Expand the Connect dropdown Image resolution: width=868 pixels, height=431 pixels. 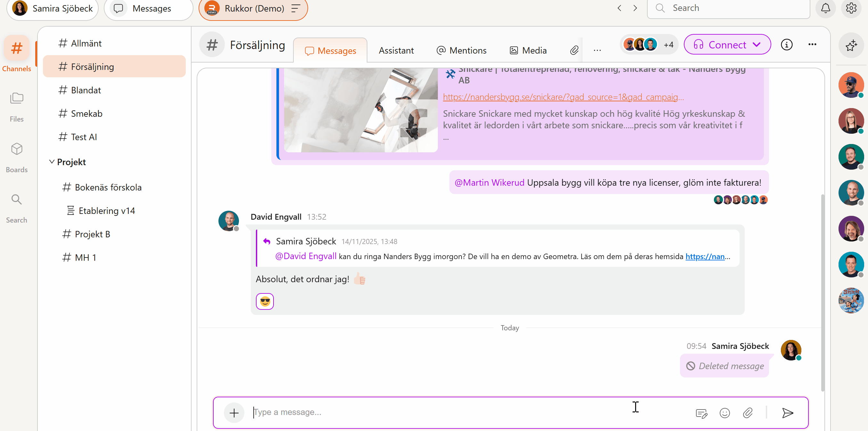757,45
